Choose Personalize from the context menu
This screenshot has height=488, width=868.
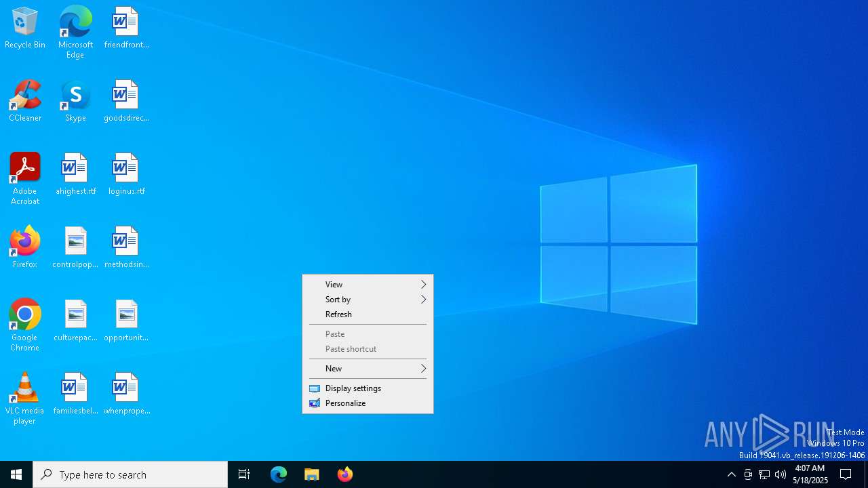(368, 403)
